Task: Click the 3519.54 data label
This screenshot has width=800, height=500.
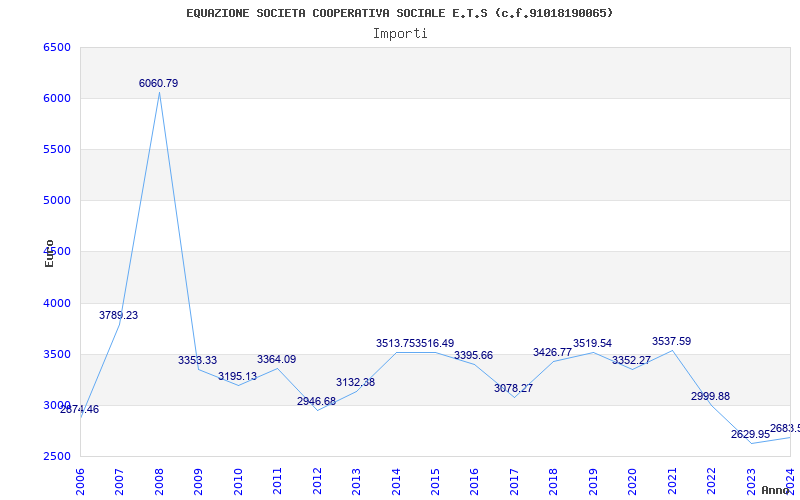Action: (x=592, y=344)
